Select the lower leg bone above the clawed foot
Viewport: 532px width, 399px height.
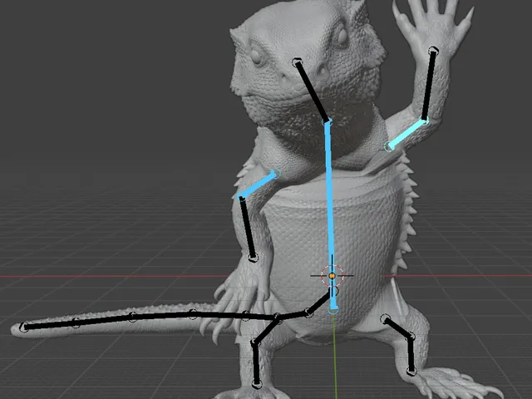(x=411, y=353)
